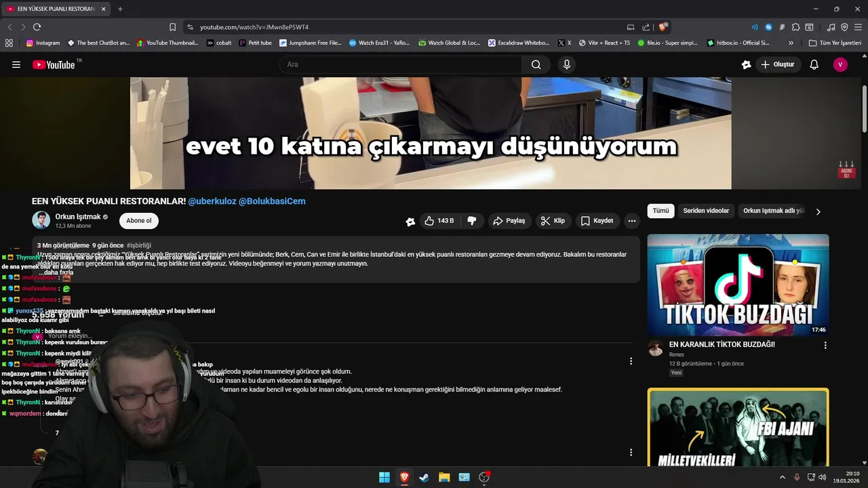Screen dimensions: 868x488
Task: Open options menu for TikTok Buzdağı video
Action: [x=825, y=345]
